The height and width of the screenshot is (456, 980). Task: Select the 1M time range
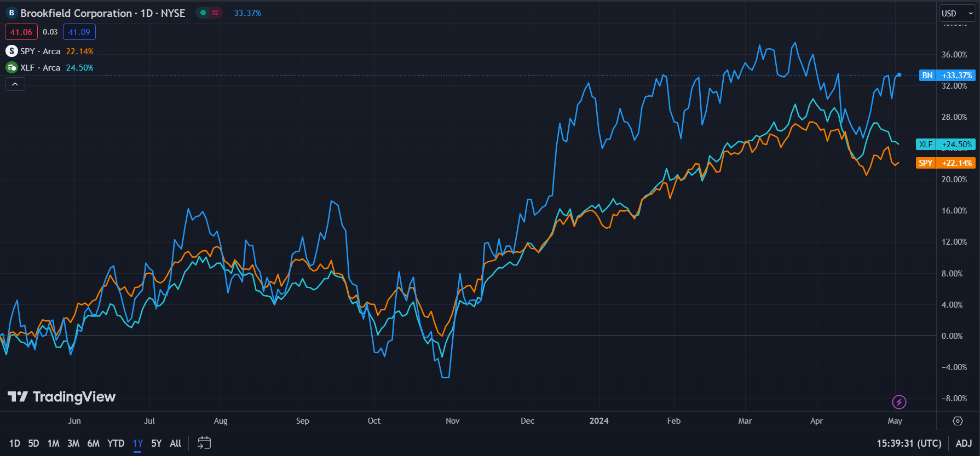coord(53,443)
